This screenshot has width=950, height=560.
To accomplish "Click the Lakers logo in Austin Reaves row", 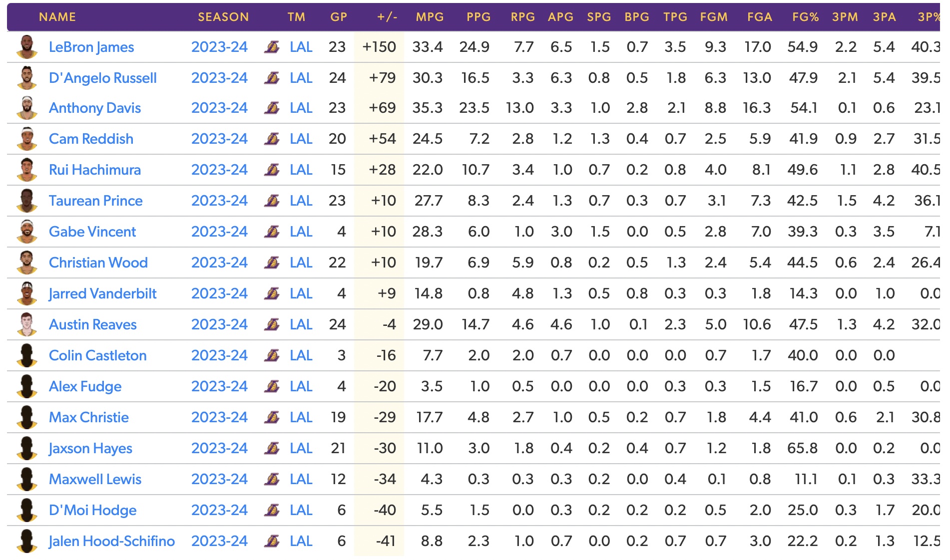I will (272, 324).
